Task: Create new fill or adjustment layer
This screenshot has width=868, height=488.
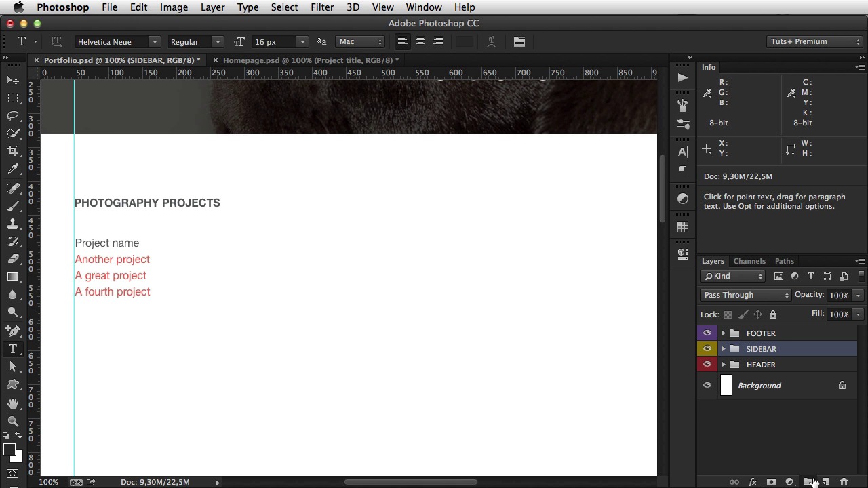Action: (x=789, y=482)
